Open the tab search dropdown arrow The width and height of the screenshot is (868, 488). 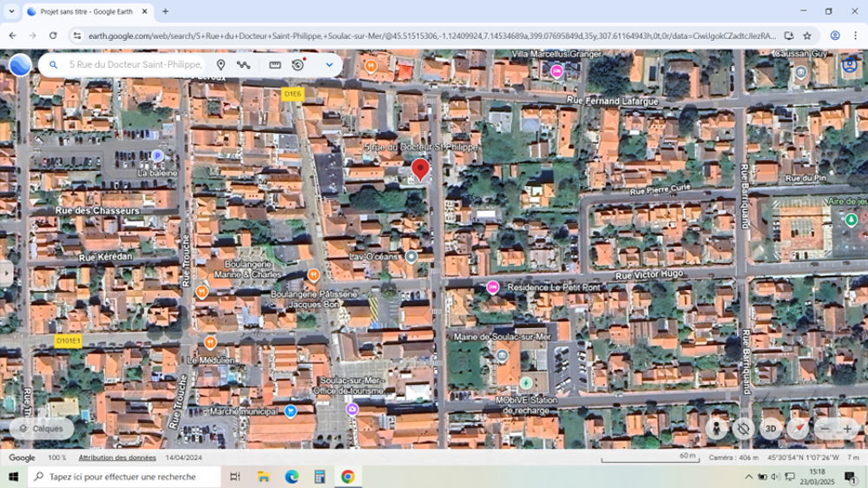[11, 11]
